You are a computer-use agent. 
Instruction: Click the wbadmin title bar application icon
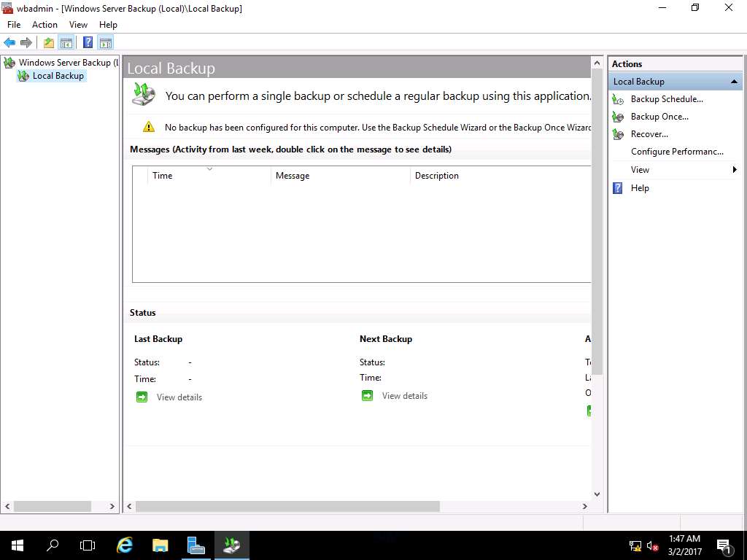coord(7,8)
